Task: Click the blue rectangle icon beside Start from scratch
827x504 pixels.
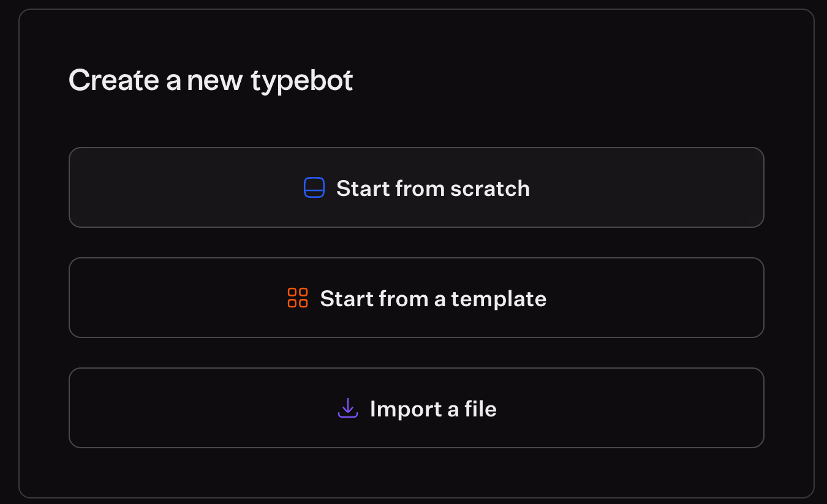Action: [x=314, y=187]
